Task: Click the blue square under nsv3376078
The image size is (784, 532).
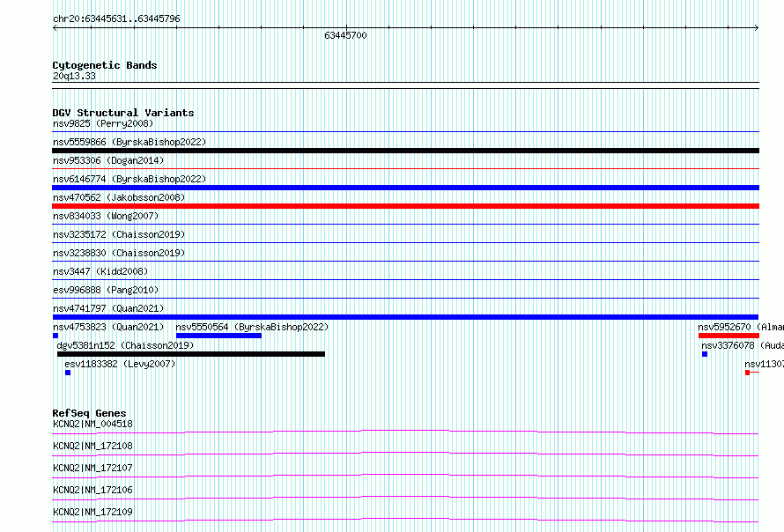Action: point(705,354)
